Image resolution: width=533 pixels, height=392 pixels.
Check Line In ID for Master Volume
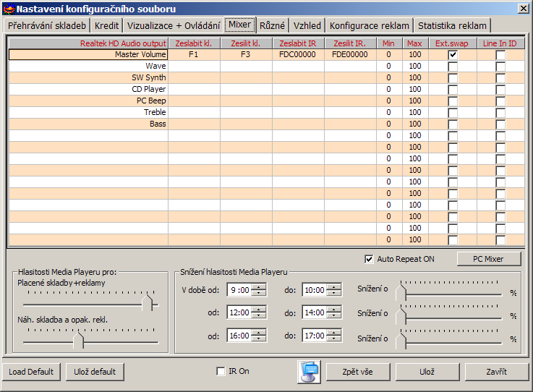point(500,55)
